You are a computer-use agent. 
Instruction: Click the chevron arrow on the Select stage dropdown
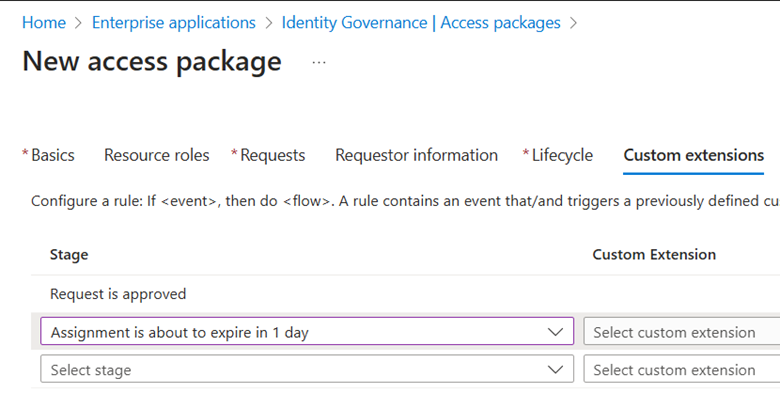click(556, 370)
